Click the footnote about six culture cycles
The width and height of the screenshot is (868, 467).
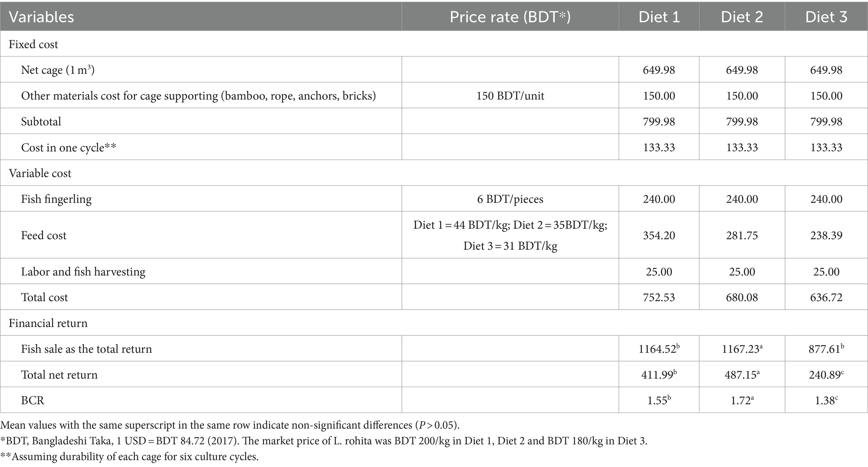tap(129, 457)
